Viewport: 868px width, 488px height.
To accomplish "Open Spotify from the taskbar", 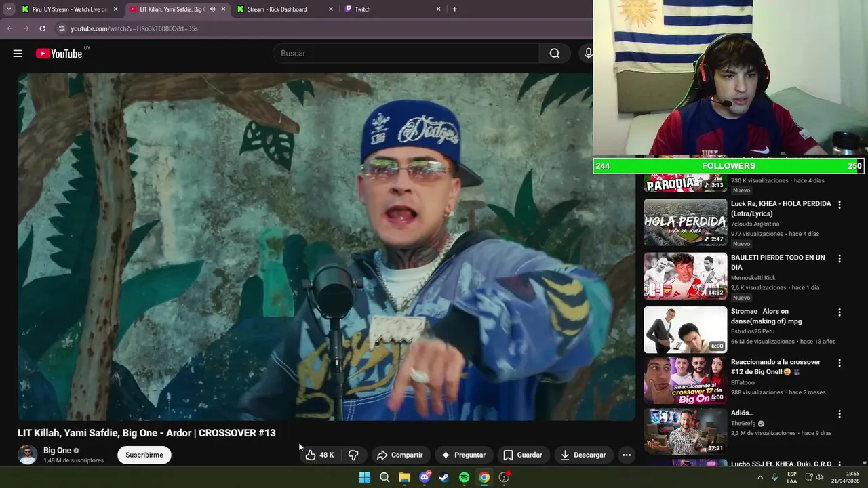I will (464, 477).
